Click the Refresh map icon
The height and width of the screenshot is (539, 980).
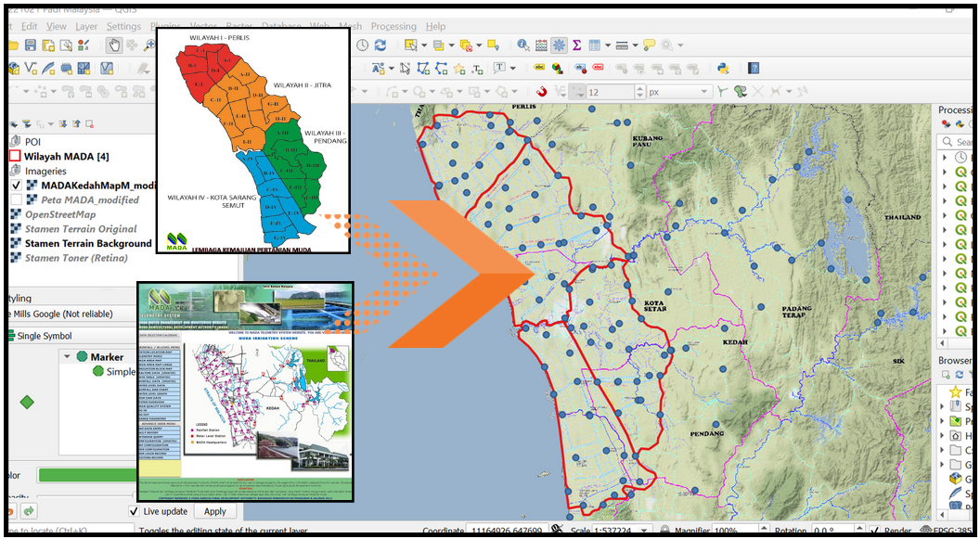tap(380, 45)
